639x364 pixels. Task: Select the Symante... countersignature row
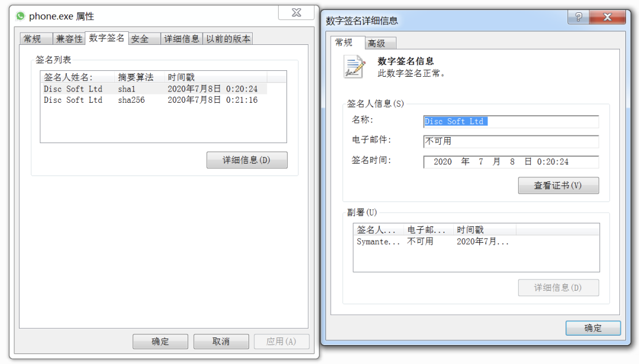[x=434, y=242]
